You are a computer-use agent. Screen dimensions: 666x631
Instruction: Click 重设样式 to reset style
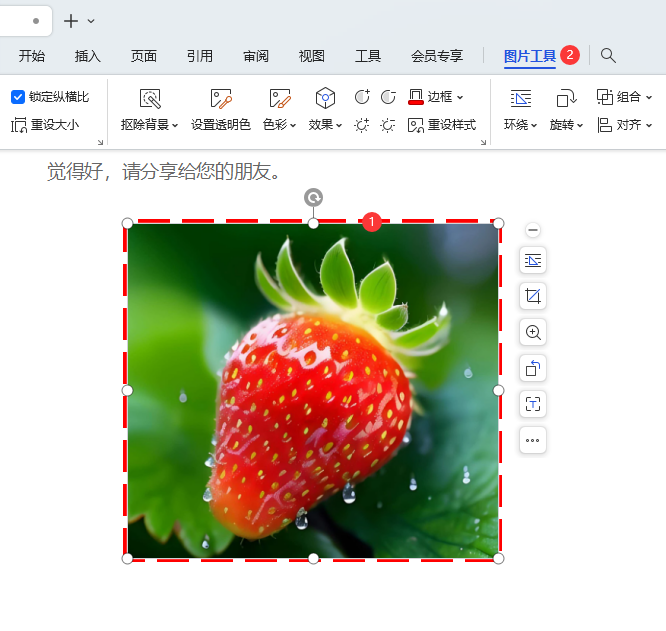tap(442, 125)
